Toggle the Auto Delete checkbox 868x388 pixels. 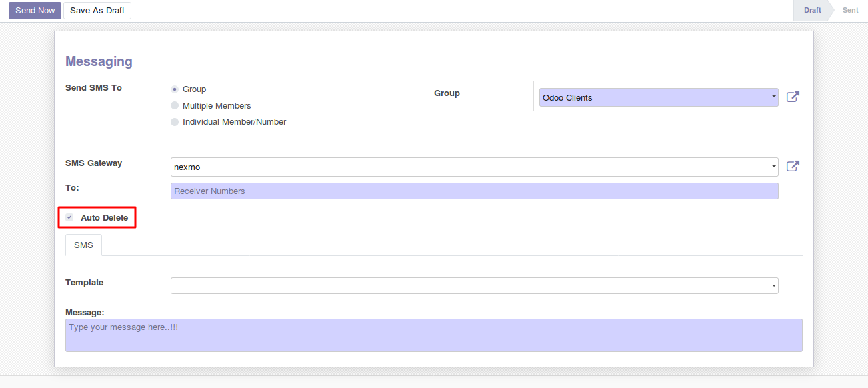click(x=69, y=217)
